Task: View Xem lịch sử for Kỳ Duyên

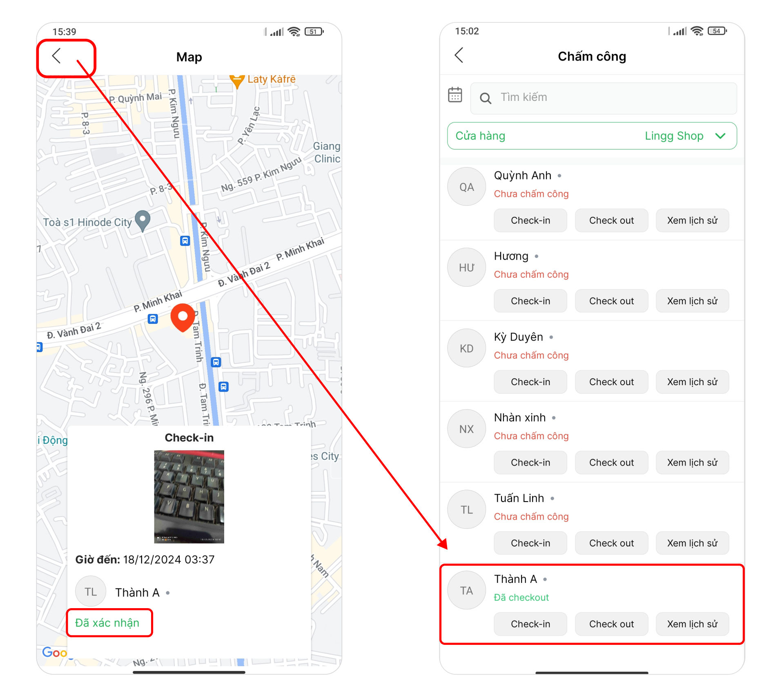Action: (x=692, y=382)
